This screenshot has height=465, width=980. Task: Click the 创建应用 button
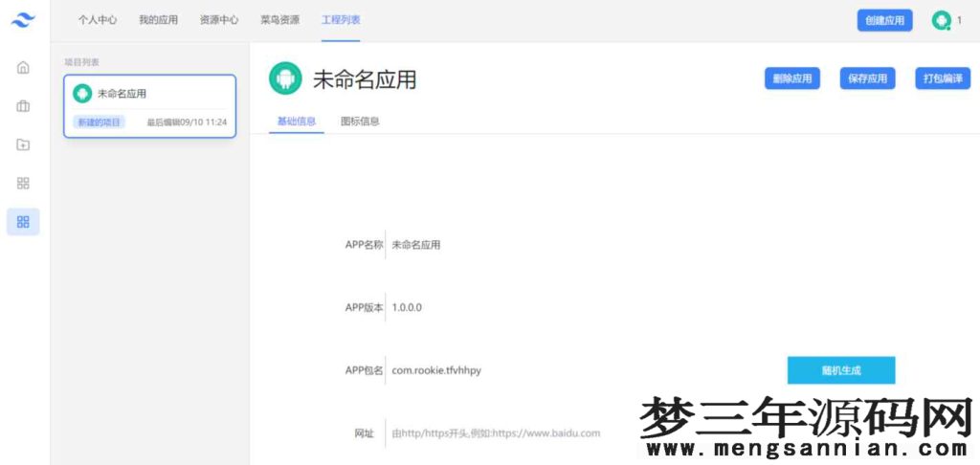(884, 21)
